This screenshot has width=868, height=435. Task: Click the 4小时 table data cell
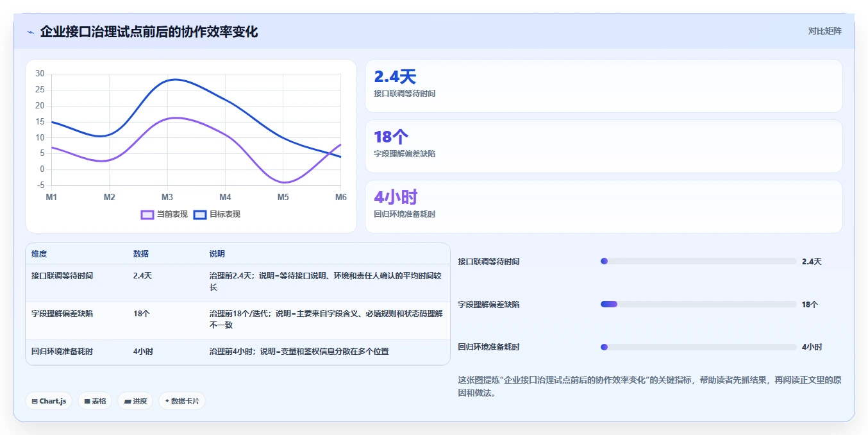[x=143, y=352]
